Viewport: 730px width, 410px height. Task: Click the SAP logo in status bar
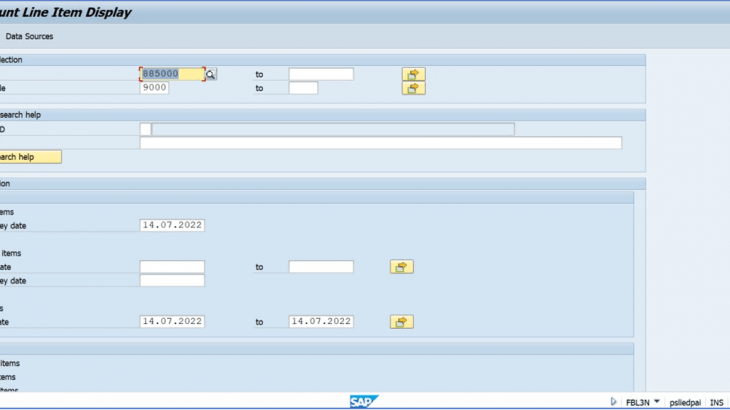click(x=364, y=401)
